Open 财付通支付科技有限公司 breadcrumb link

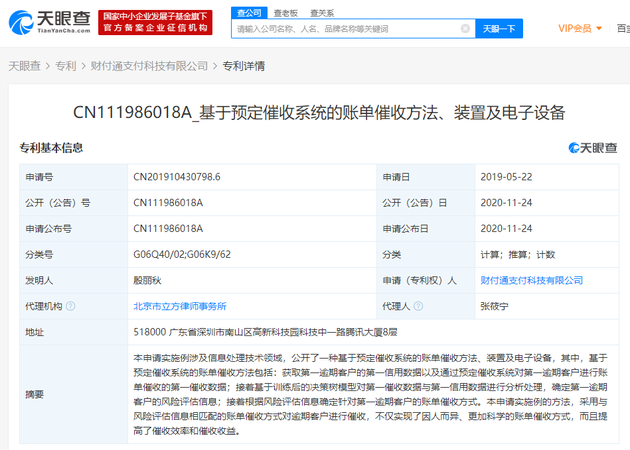(149, 66)
